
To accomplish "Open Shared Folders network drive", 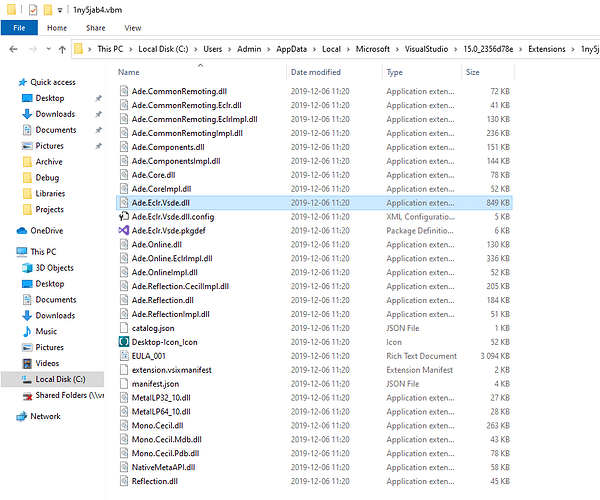I will (x=63, y=395).
